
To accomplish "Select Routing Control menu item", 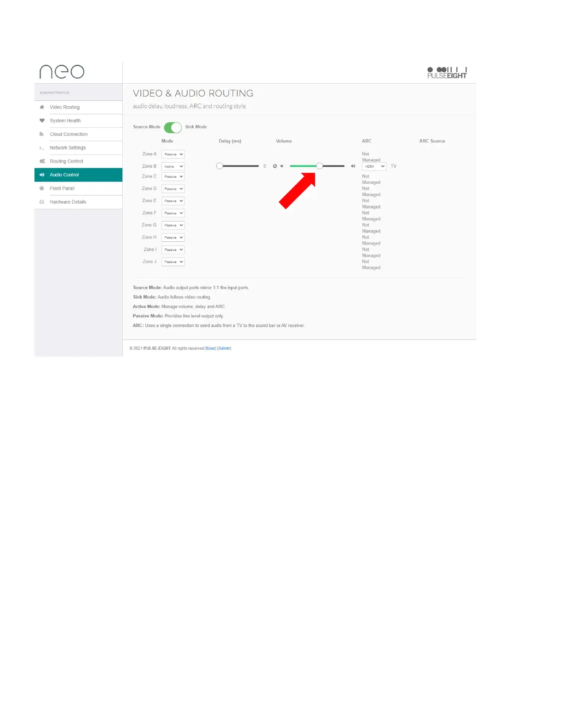I will pos(78,161).
